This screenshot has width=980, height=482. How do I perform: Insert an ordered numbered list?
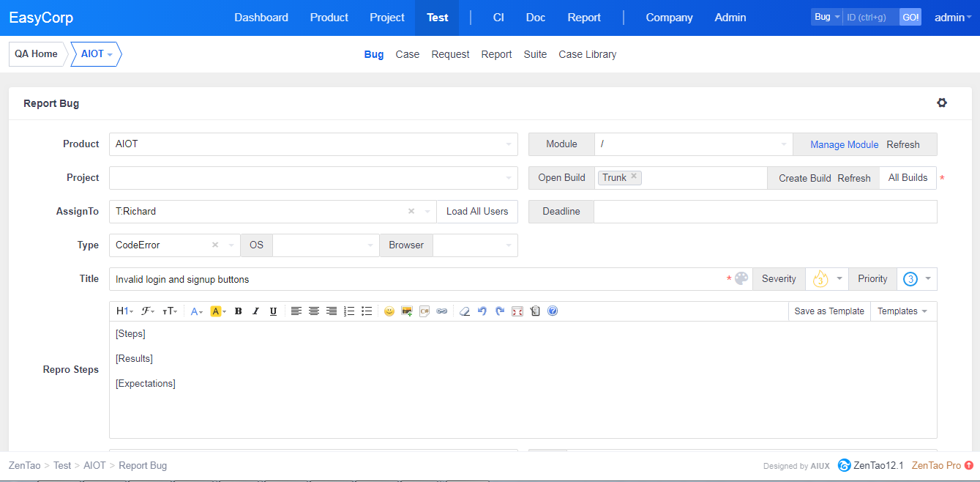(349, 311)
